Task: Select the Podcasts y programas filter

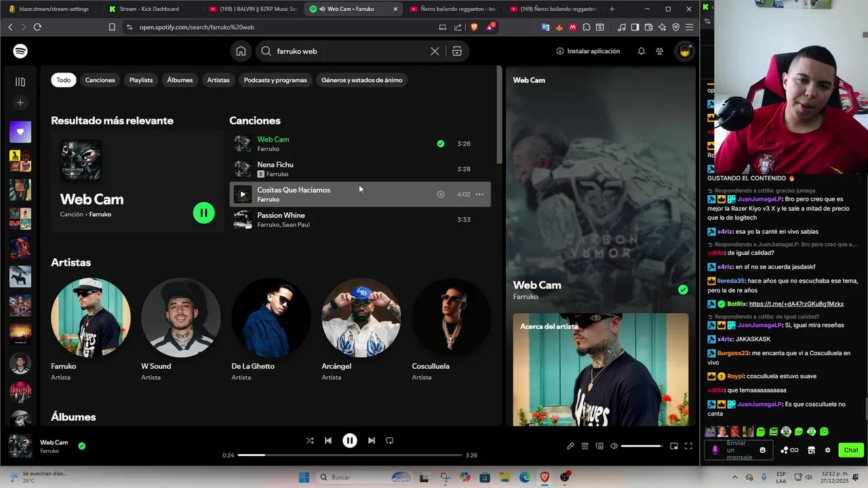Action: (x=275, y=80)
